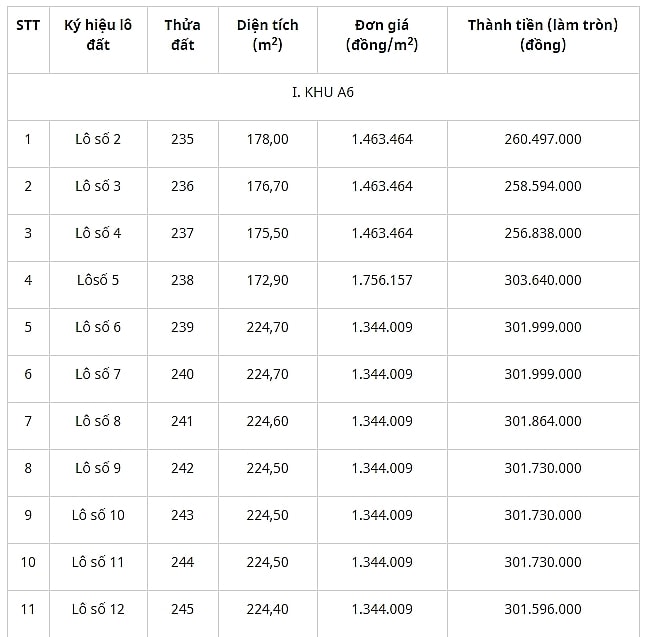Click the area value 175,50
Screen dimensions: 651x637
pos(267,233)
